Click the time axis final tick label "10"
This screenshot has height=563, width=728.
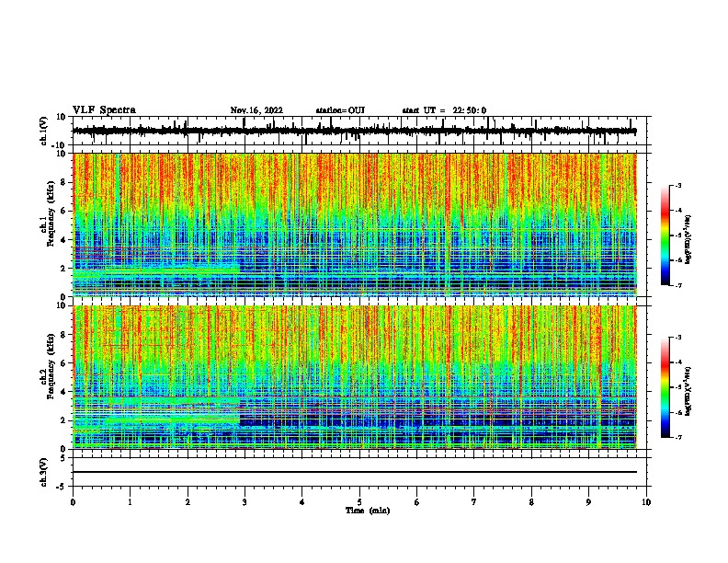tap(646, 502)
